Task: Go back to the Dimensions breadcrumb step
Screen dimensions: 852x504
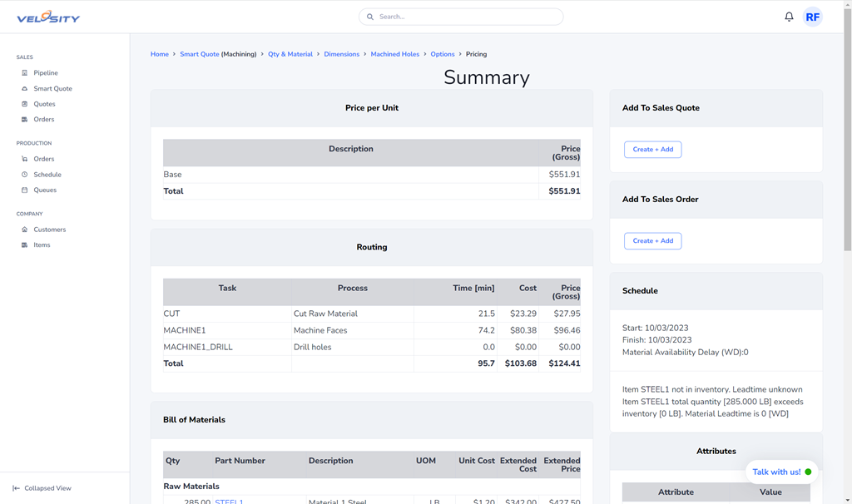Action: pos(341,54)
